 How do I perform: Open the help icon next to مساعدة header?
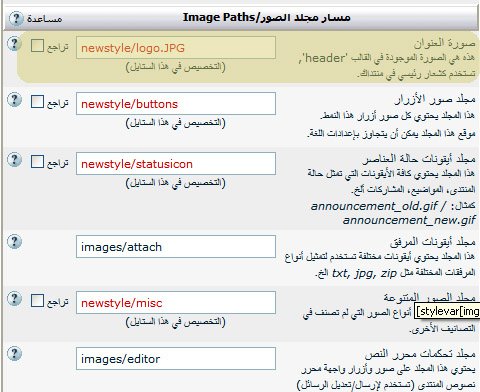tap(16, 18)
